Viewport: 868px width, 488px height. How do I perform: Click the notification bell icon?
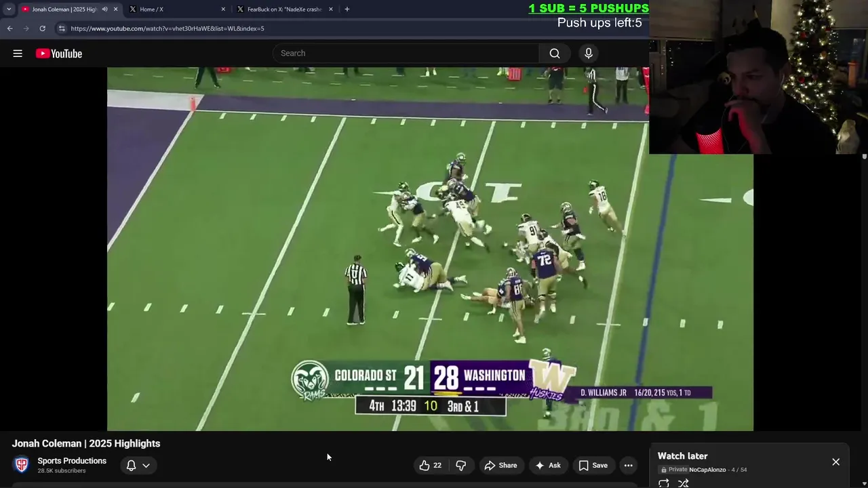point(132,466)
